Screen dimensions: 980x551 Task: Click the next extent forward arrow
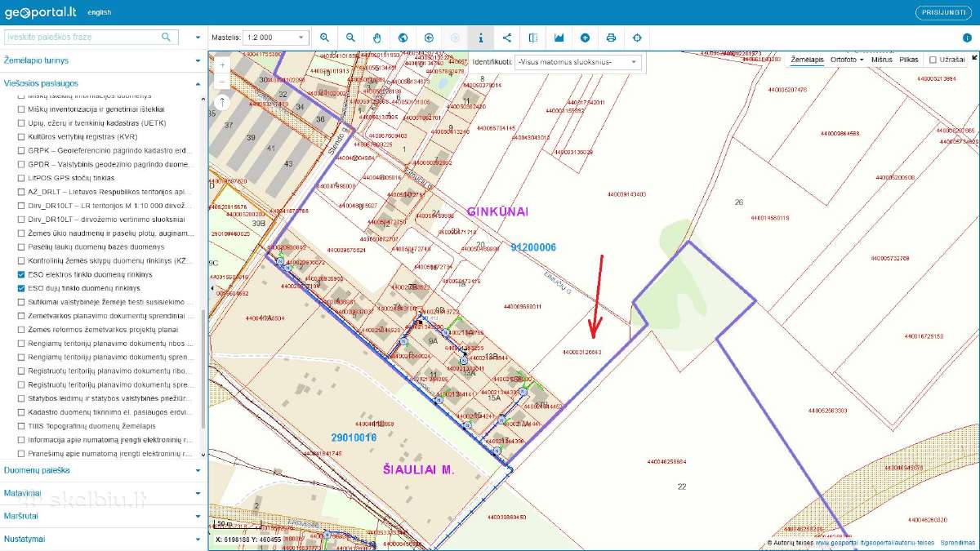(455, 38)
